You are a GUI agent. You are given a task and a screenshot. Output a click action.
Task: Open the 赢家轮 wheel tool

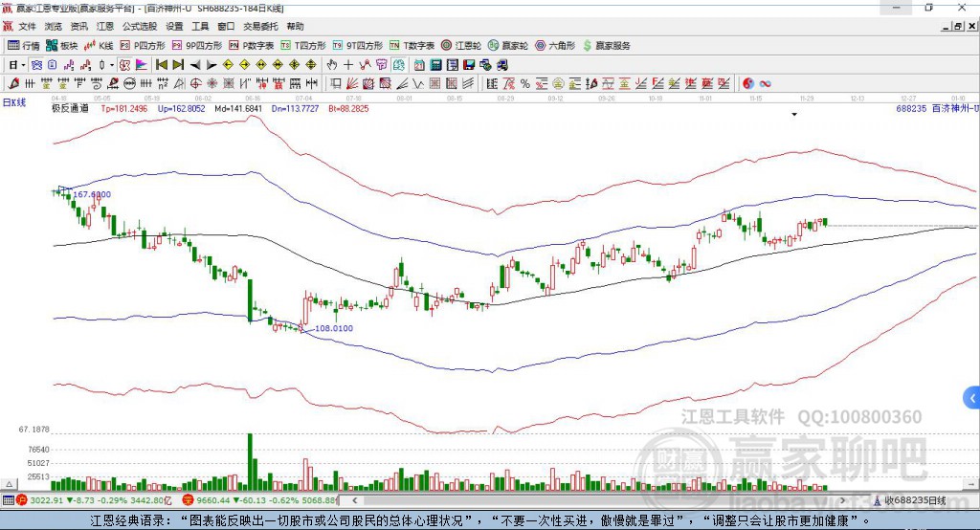tap(508, 45)
